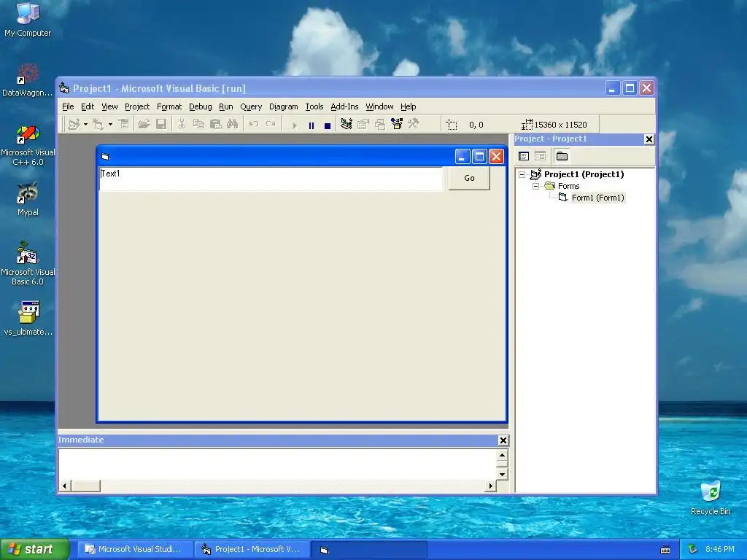Click the Add Form toolbar icon
This screenshot has height=560, width=747.
[x=98, y=125]
